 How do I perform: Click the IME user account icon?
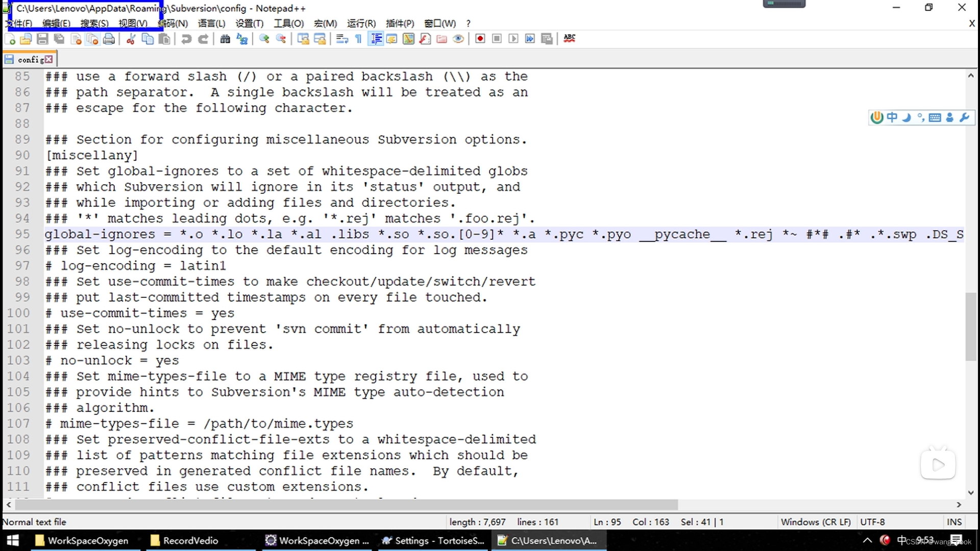(949, 118)
